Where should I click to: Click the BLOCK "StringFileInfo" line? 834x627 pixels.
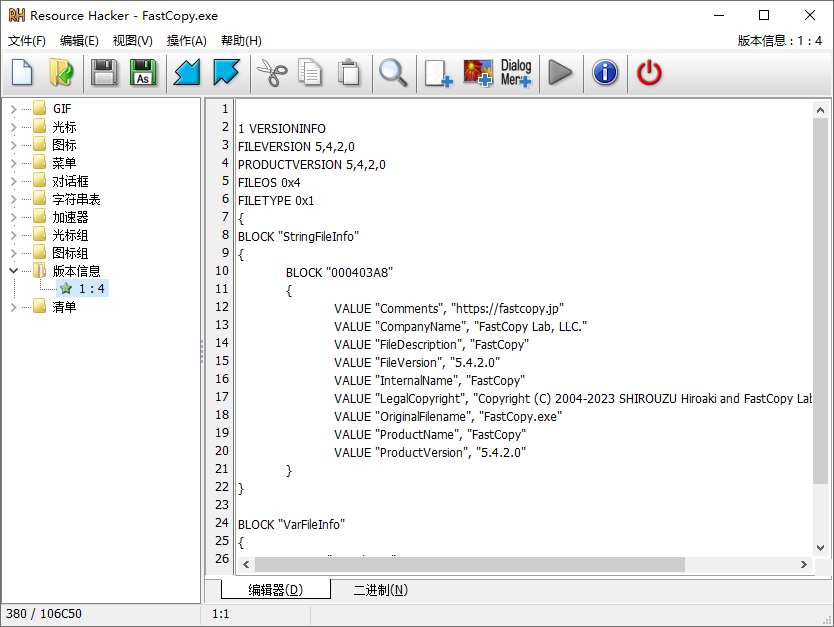(298, 237)
